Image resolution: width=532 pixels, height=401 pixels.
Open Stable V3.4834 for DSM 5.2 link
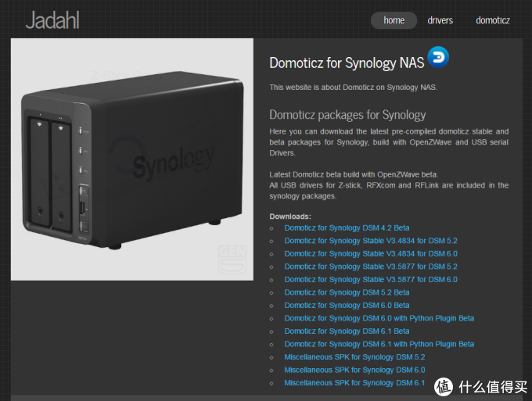(370, 241)
